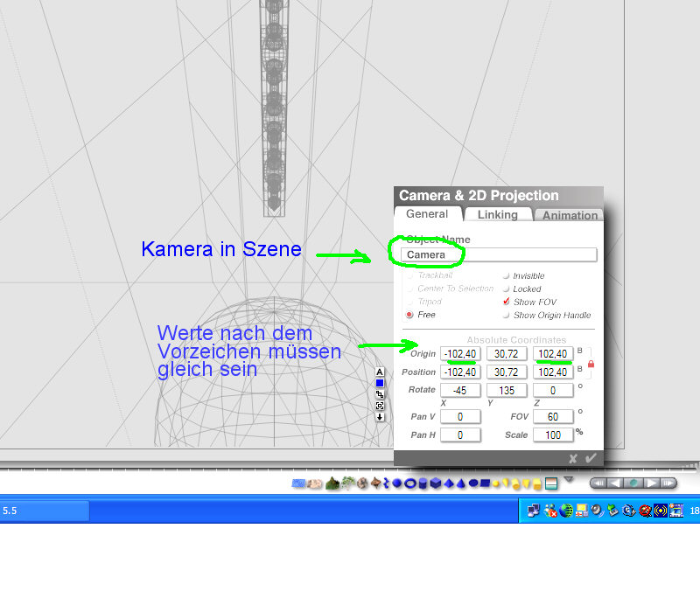Click the FOV field showing 60
This screenshot has width=700, height=598.
(x=553, y=416)
